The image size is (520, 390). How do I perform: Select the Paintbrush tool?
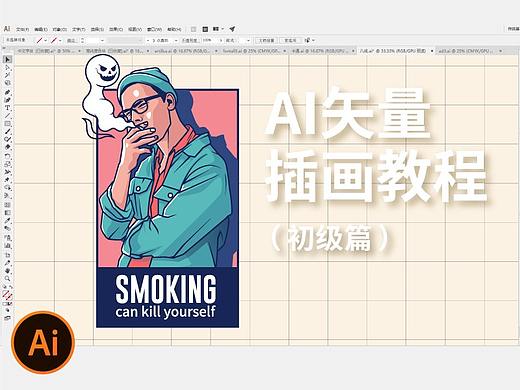(x=7, y=132)
